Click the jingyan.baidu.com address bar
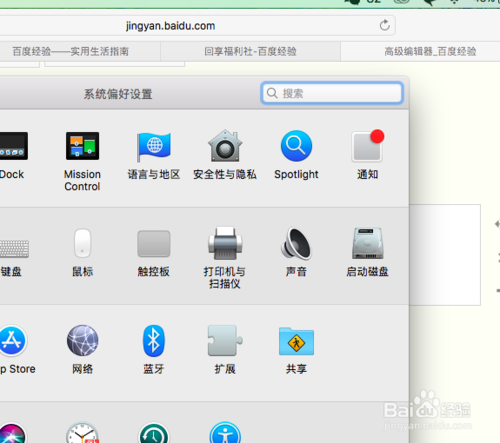 point(197,26)
